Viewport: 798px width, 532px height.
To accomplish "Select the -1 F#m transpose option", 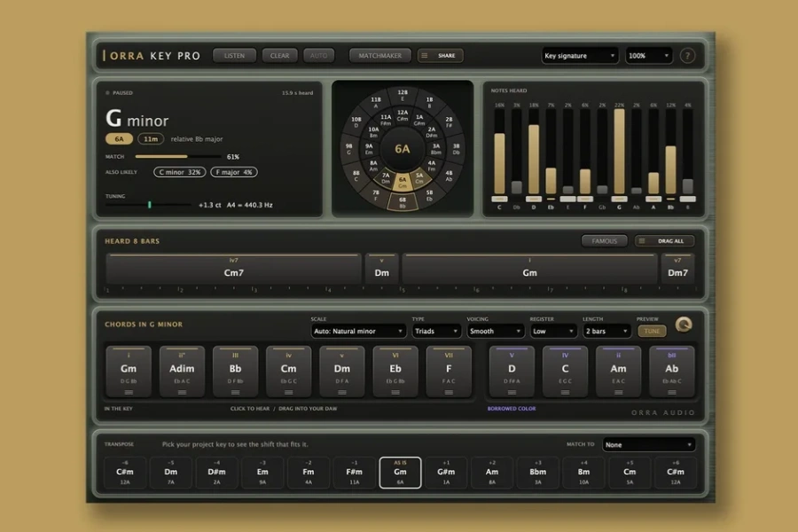I will tap(354, 473).
